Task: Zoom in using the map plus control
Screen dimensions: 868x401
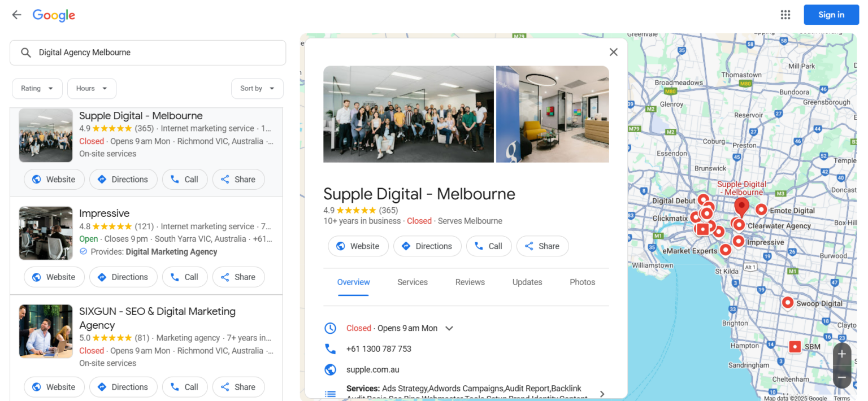Action: tap(842, 354)
